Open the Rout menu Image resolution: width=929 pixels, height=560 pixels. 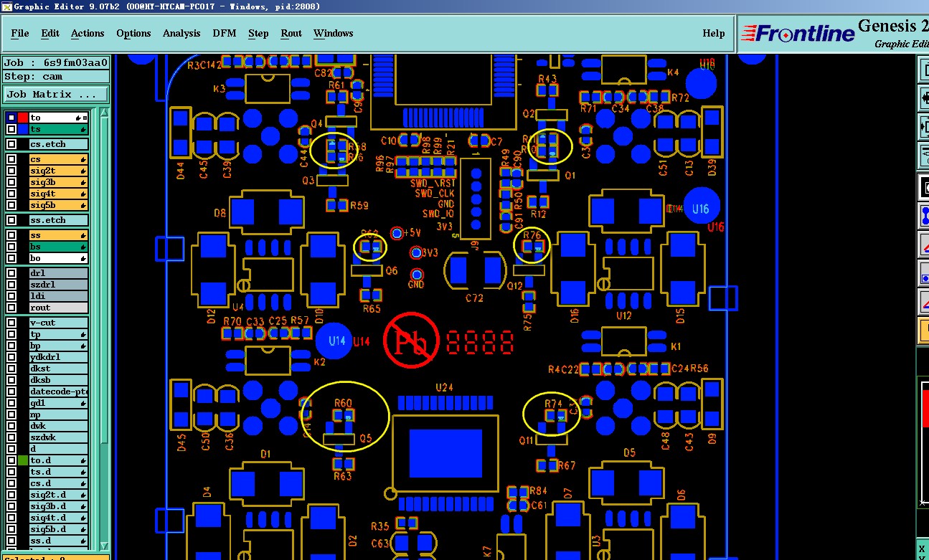[291, 33]
